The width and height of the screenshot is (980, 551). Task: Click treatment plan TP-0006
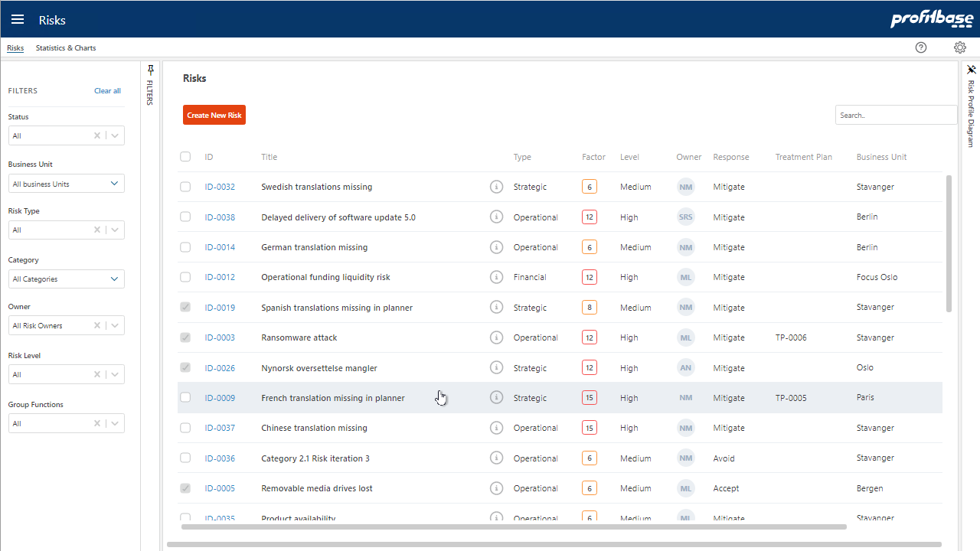tap(791, 337)
